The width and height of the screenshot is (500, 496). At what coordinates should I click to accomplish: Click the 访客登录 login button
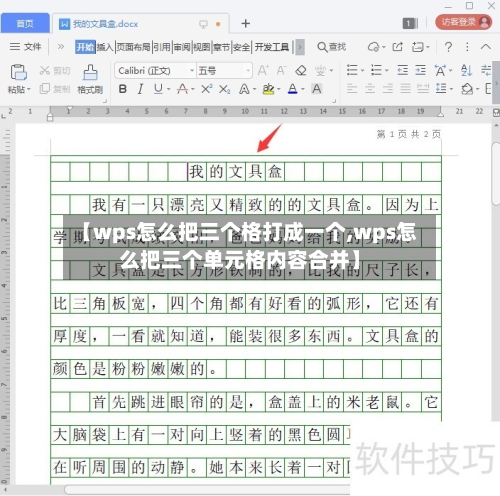click(463, 22)
